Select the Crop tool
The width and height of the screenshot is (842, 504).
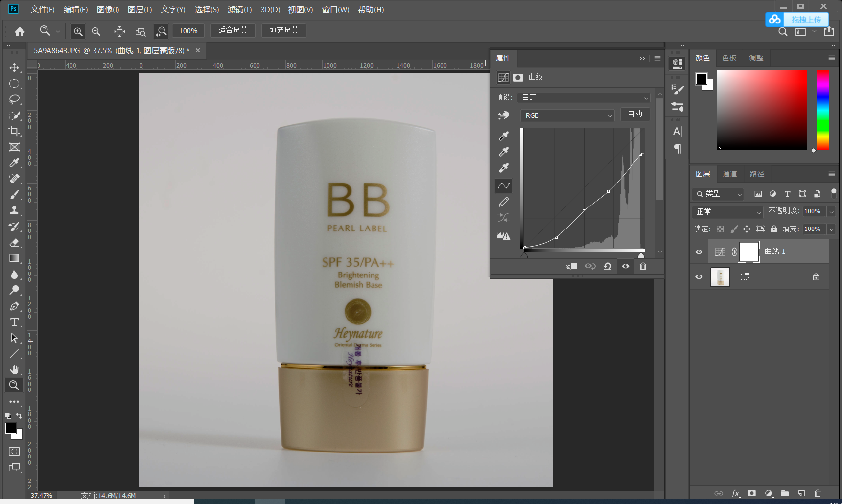tap(14, 131)
